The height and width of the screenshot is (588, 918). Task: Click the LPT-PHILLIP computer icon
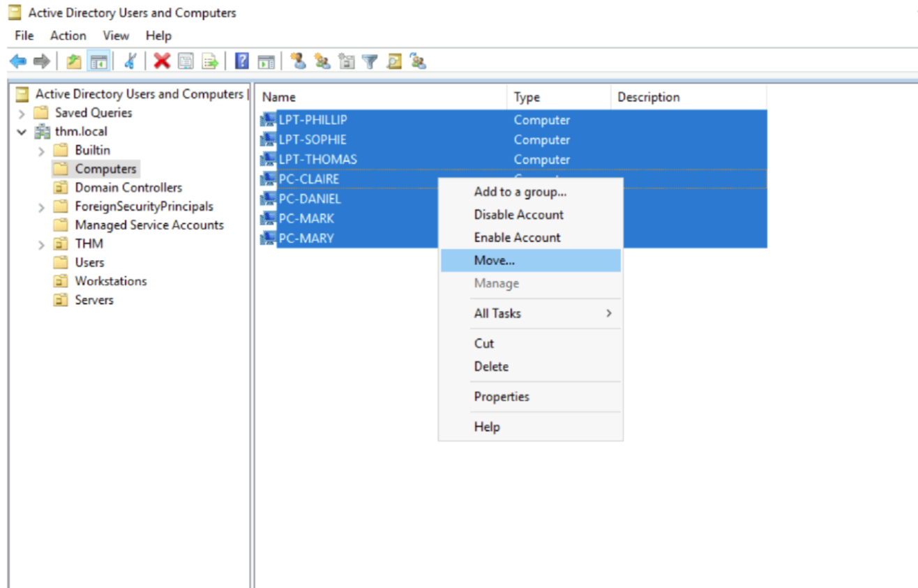tap(268, 120)
